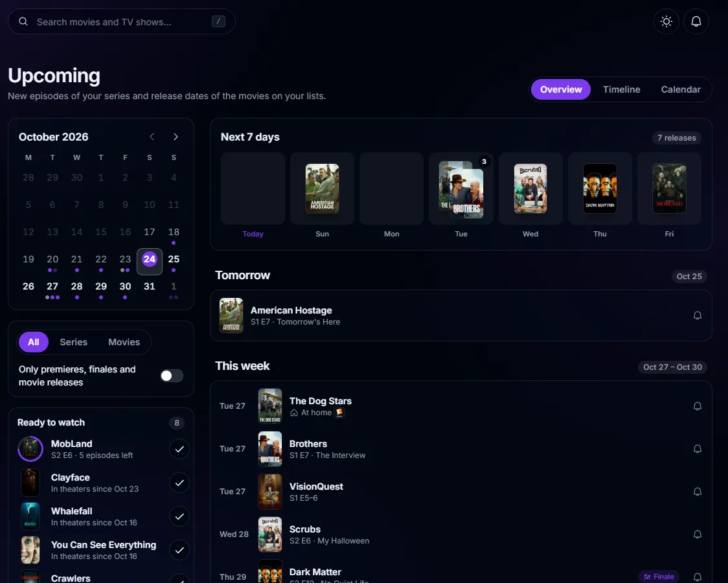Viewport: 728px width, 583px height.
Task: Set reminder bell for The Dog Stars
Action: coord(698,406)
